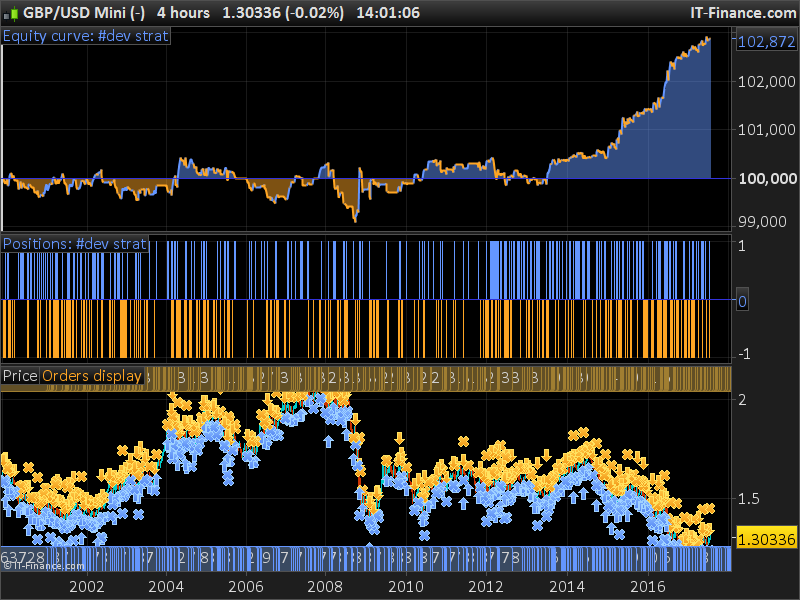Click the 2014 label on time axis
The image size is (800, 600).
coord(567,586)
